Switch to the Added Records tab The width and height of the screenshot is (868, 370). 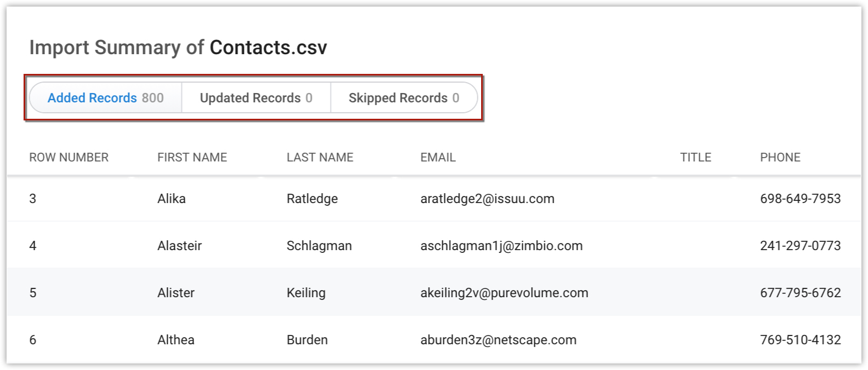click(x=105, y=98)
